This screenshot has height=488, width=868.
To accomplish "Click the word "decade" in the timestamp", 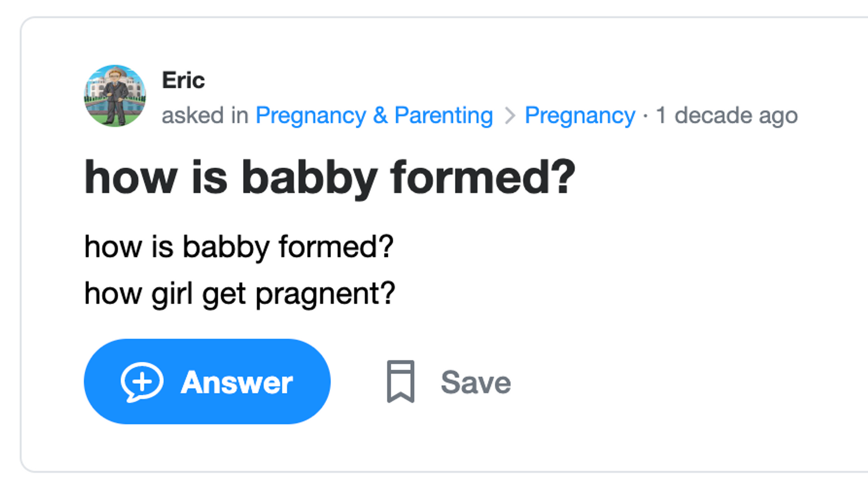I will pyautogui.click(x=713, y=115).
